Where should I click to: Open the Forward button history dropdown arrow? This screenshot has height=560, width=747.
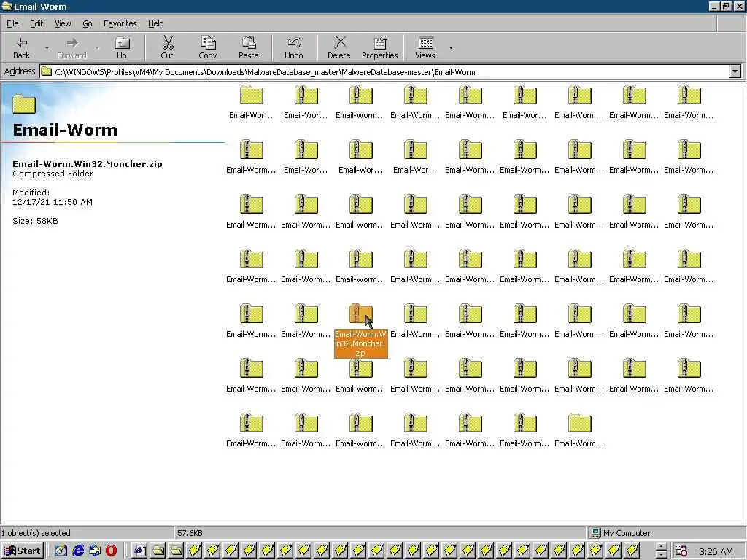point(97,47)
